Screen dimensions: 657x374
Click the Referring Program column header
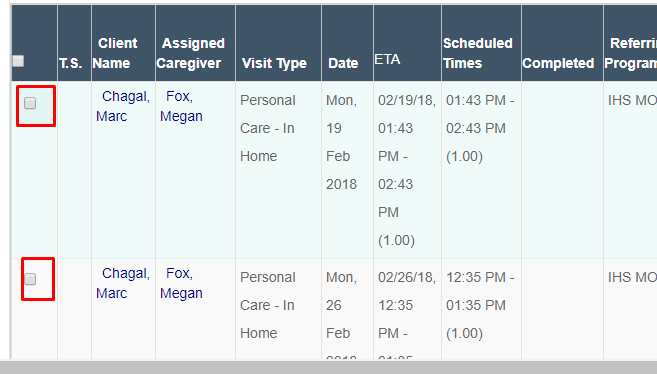(631, 53)
